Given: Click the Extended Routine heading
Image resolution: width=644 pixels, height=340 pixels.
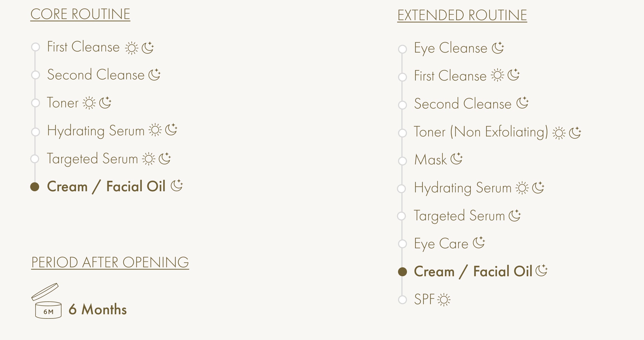Looking at the screenshot, I should pyautogui.click(x=462, y=15).
